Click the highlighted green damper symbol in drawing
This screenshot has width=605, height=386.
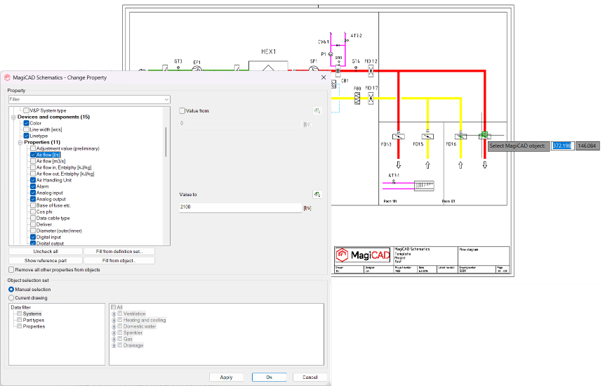(484, 135)
